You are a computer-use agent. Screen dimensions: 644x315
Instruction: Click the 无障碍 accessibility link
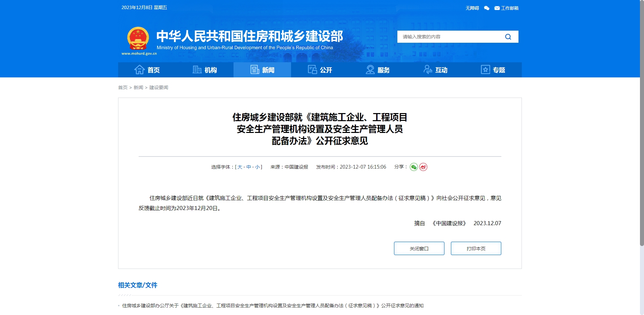pos(472,8)
